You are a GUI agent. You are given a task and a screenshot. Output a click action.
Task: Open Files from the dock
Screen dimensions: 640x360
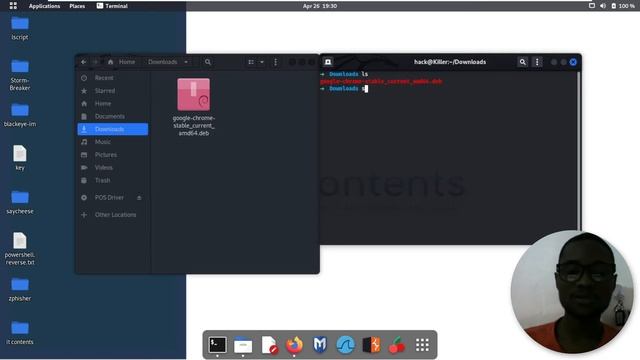coord(243,345)
